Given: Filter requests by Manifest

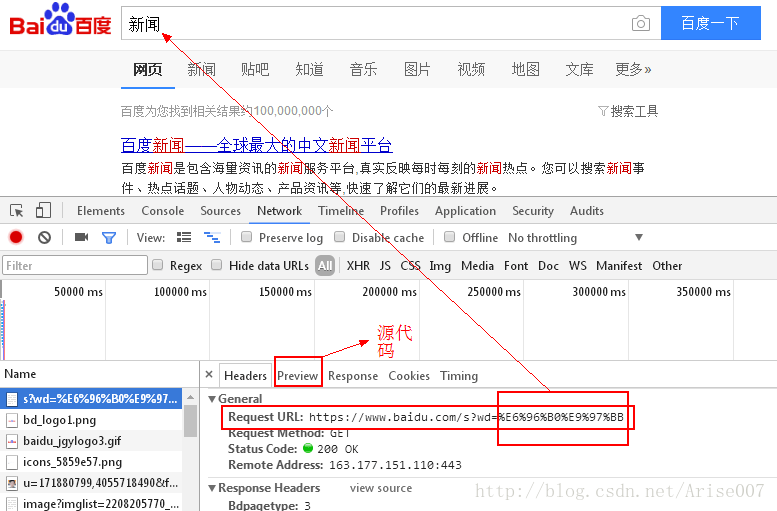Looking at the screenshot, I should tap(619, 266).
